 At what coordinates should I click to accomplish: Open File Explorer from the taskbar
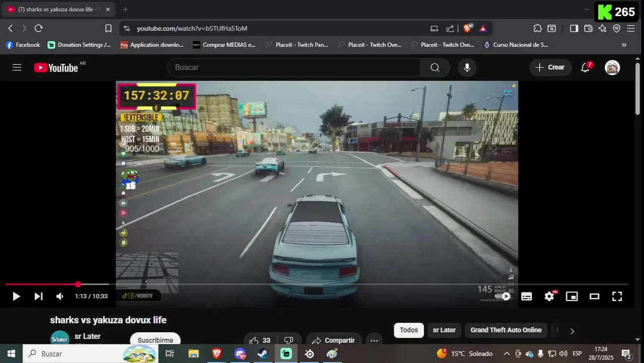[194, 354]
